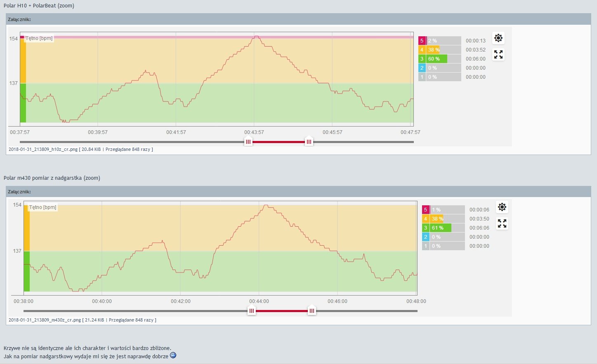Image resolution: width=597 pixels, height=364 pixels.
Task: Select green zone 3 bar showing 61 %
Action: pyautogui.click(x=440, y=228)
